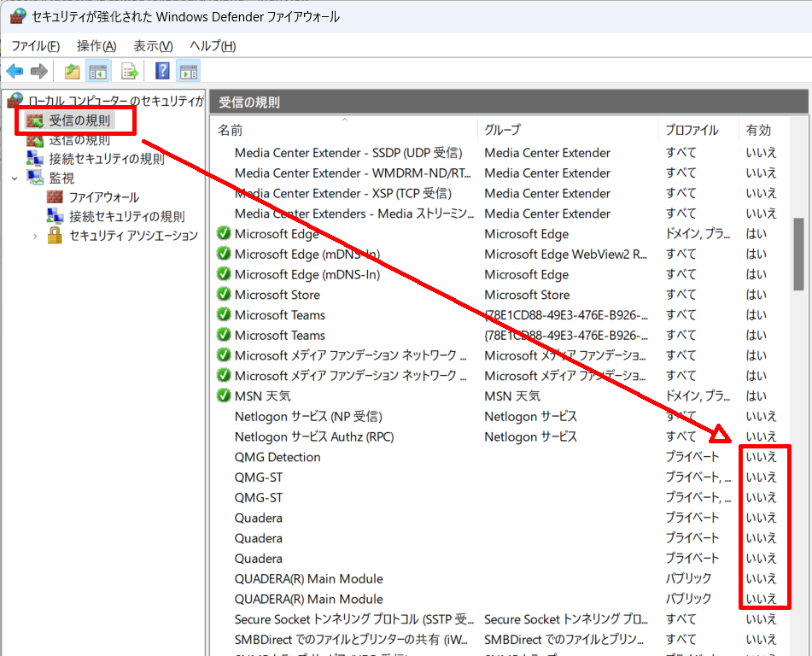Expand the セキュリティ アソシエーション node chevron
Image resolution: width=812 pixels, height=656 pixels.
35,237
